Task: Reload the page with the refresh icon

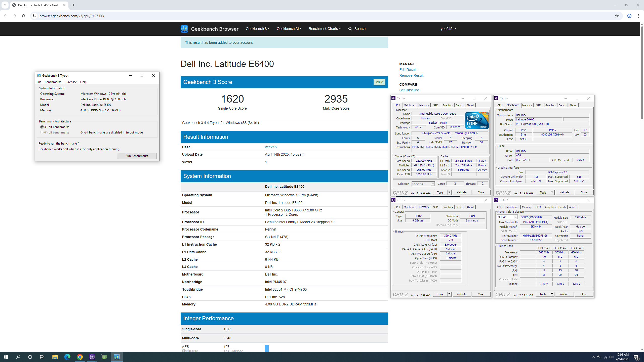Action: coord(24,16)
